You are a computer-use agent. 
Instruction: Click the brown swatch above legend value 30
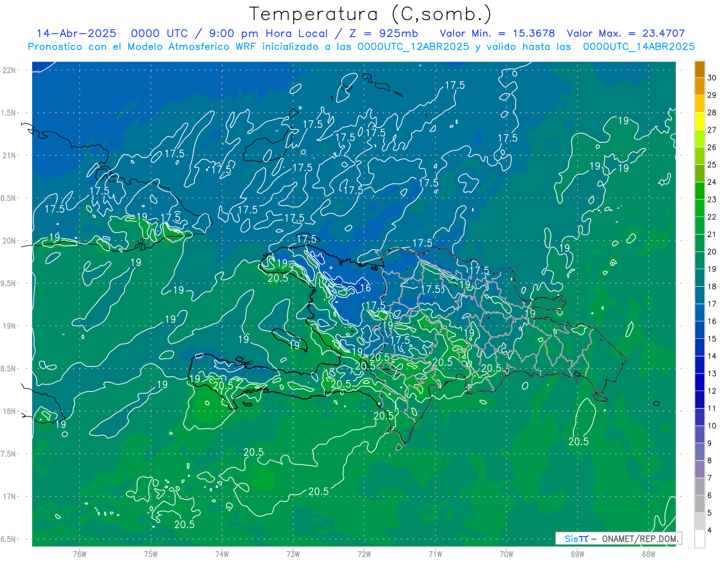click(699, 69)
